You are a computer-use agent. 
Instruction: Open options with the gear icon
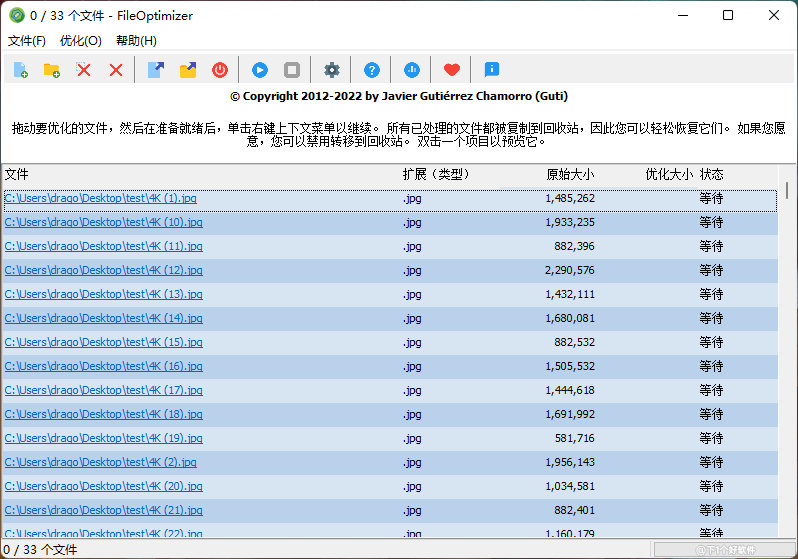(x=332, y=70)
